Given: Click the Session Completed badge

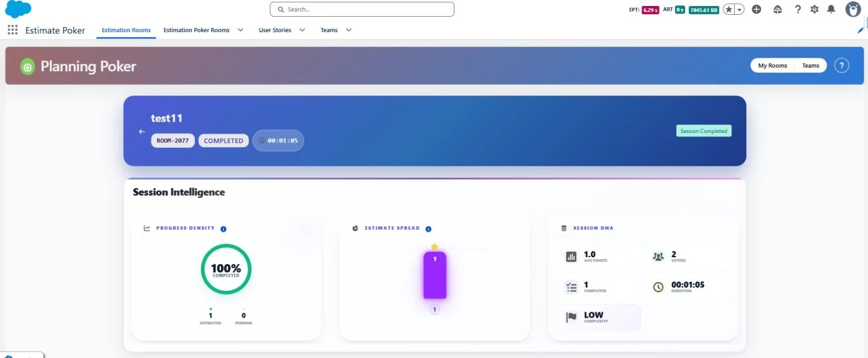Looking at the screenshot, I should click(x=704, y=131).
